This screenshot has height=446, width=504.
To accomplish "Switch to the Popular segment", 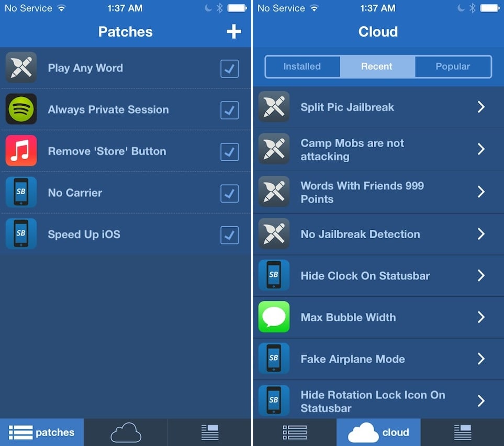I will 453,66.
